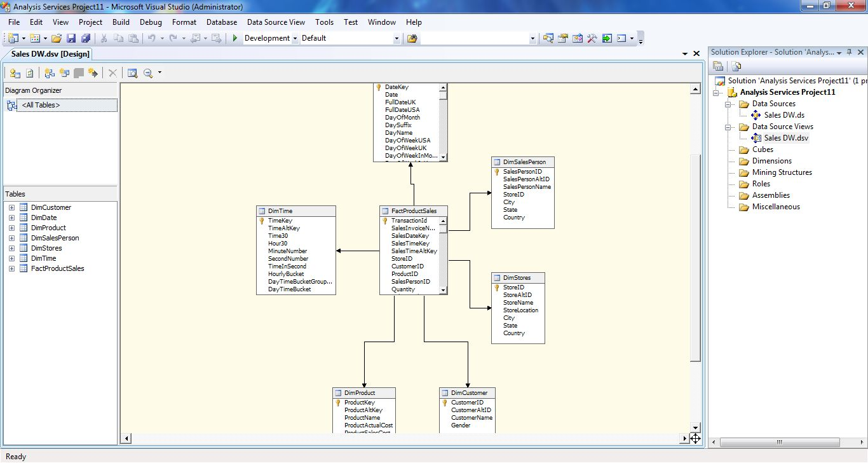Click the Save All toolbar icon
This screenshot has height=463, width=868.
click(85, 38)
